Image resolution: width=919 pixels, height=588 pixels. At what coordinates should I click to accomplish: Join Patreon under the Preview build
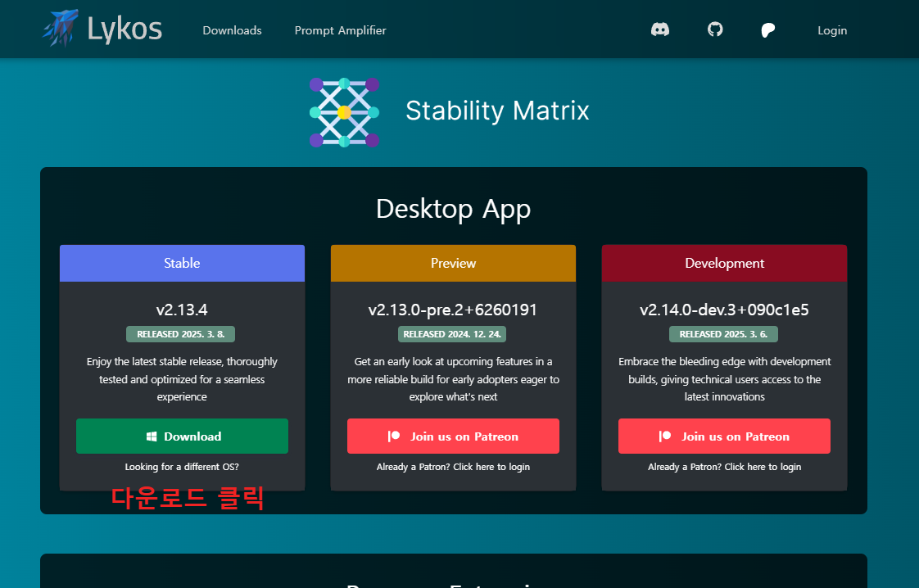(x=453, y=436)
